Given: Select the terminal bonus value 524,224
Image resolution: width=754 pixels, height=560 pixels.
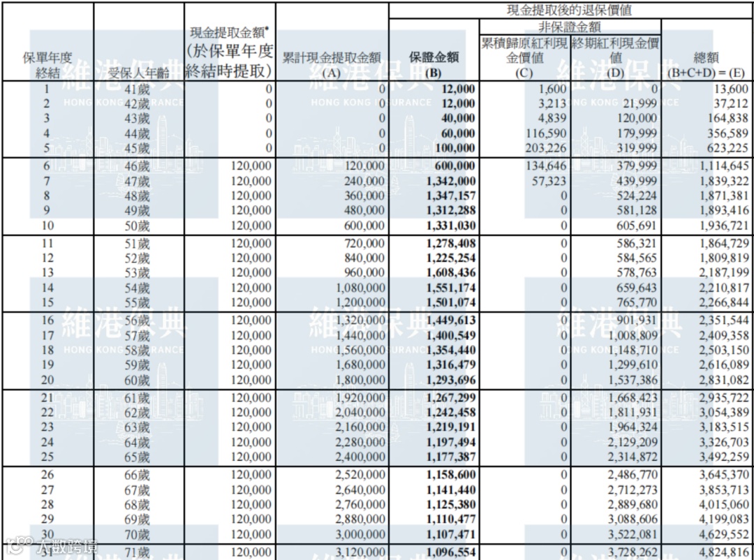Looking at the screenshot, I should [637, 196].
